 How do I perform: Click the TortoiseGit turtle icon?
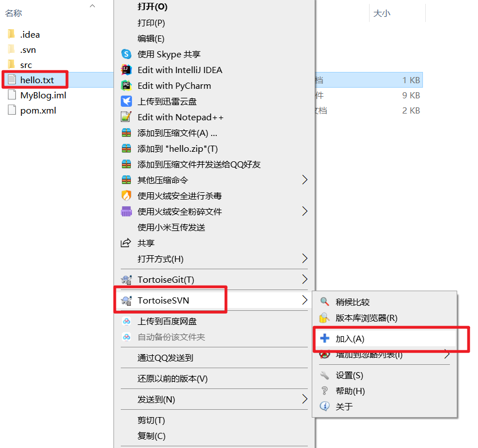pyautogui.click(x=126, y=280)
